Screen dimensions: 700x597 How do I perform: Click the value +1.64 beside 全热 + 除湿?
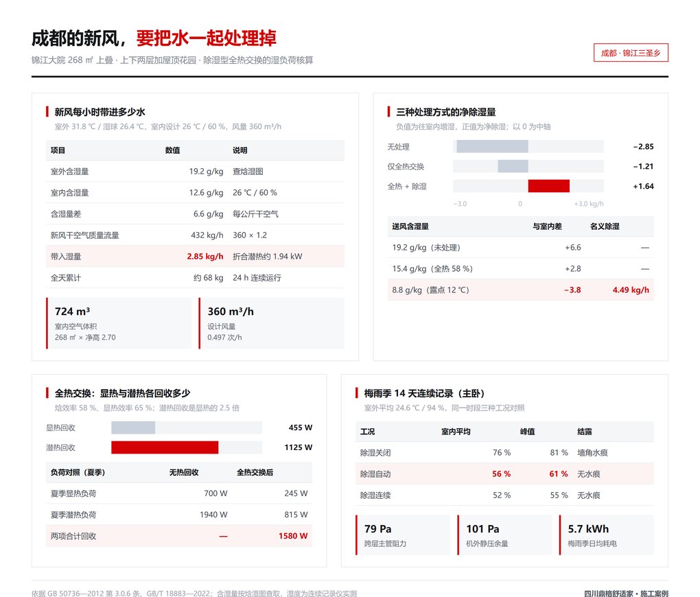click(643, 186)
